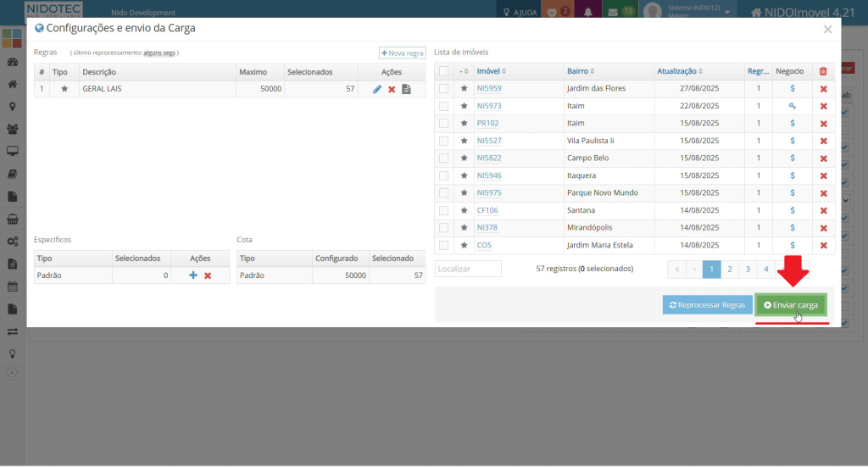Remove property NI5959 with red X

(823, 89)
